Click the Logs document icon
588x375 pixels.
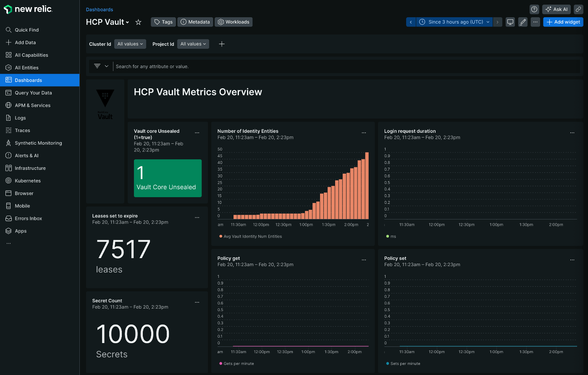[8, 118]
